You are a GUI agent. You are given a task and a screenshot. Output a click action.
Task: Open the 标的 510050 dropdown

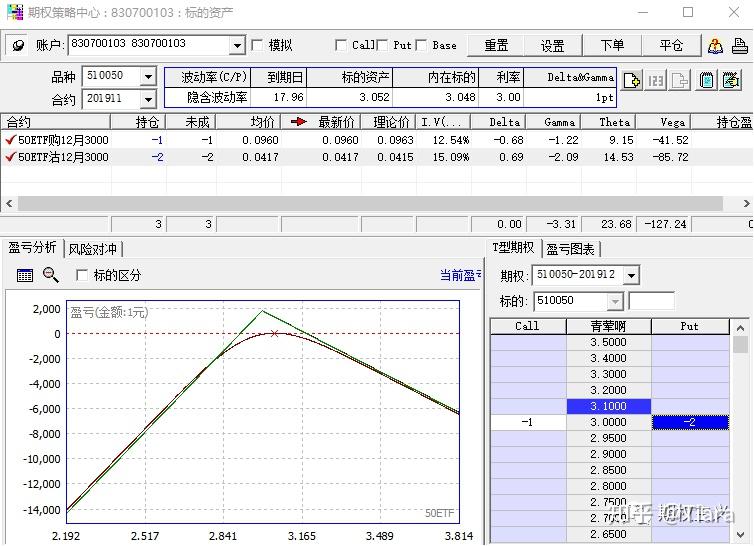click(x=615, y=302)
